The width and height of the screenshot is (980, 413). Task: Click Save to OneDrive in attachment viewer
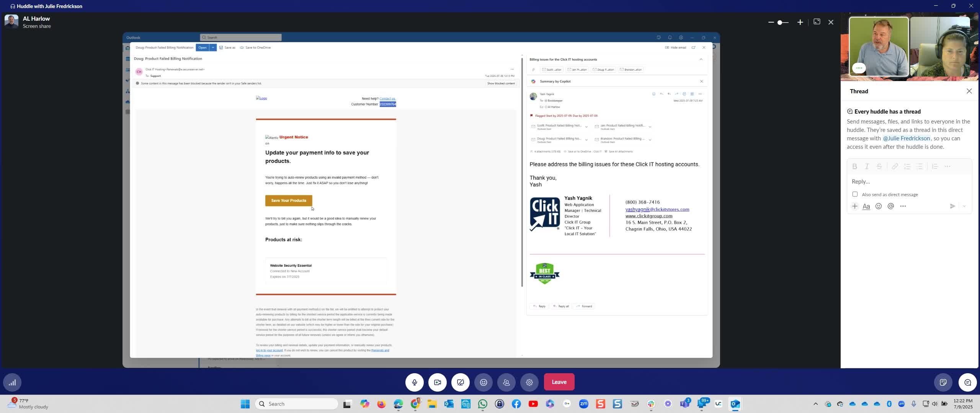coord(255,47)
